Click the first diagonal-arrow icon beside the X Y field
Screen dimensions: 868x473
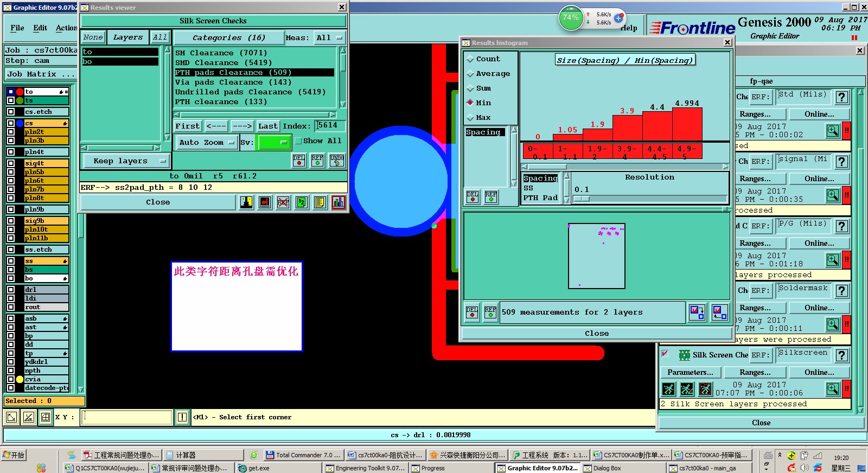pyautogui.click(x=11, y=417)
